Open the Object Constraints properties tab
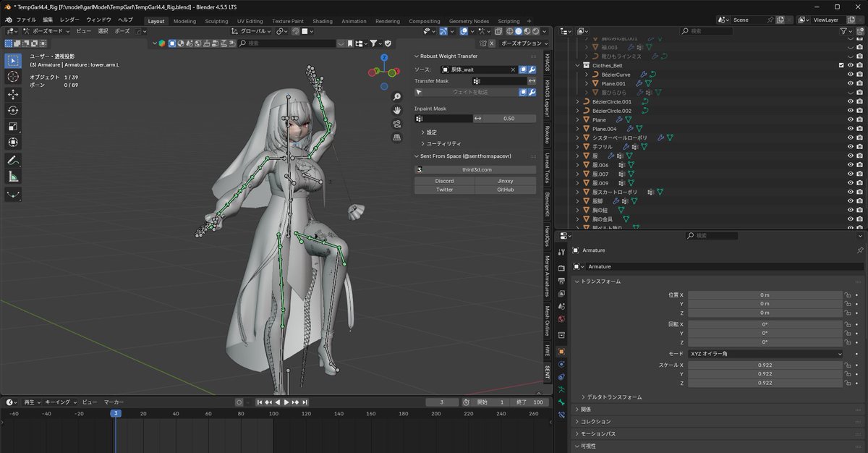The width and height of the screenshot is (868, 453). point(562,377)
